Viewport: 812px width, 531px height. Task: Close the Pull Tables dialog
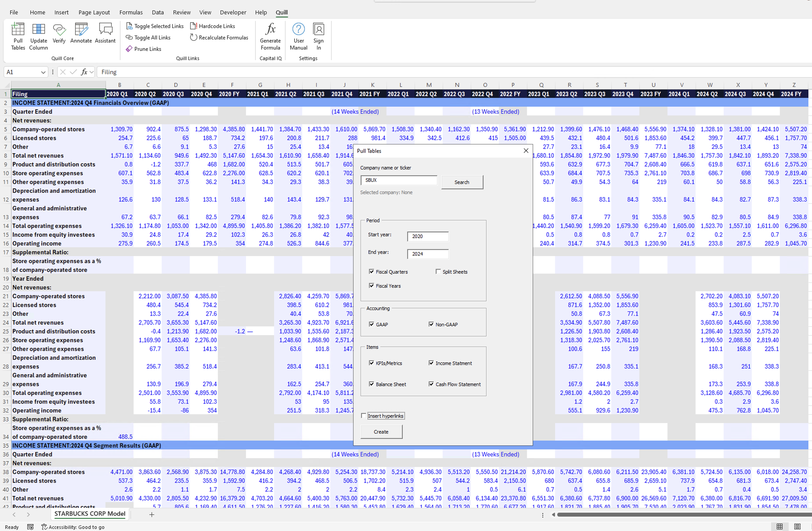click(526, 151)
